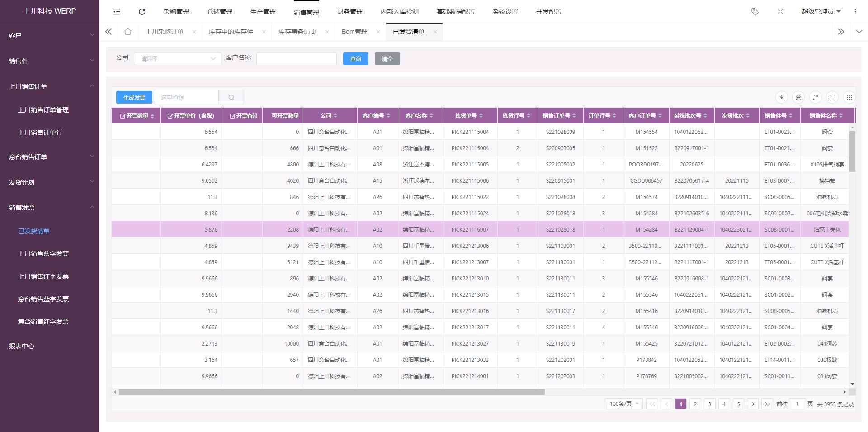Click the 客户名称 input field

click(x=297, y=59)
